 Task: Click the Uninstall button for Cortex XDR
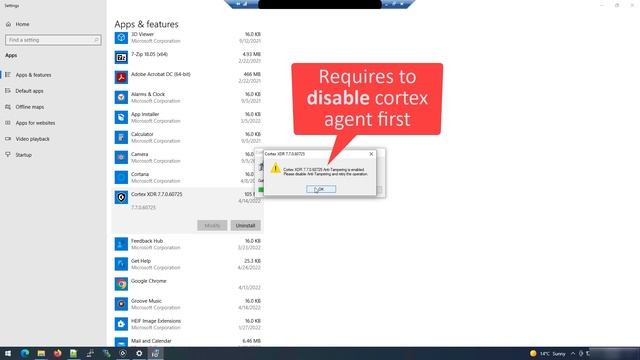(245, 225)
